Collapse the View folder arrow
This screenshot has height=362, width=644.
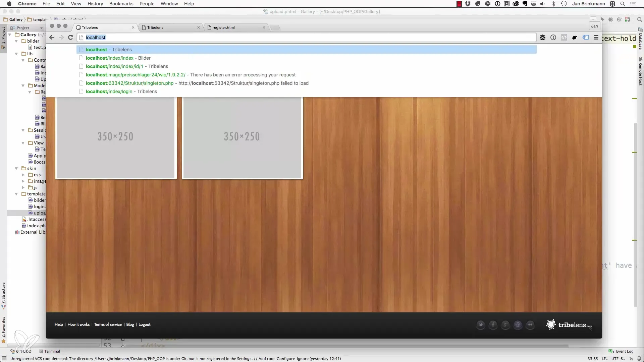[x=23, y=143]
